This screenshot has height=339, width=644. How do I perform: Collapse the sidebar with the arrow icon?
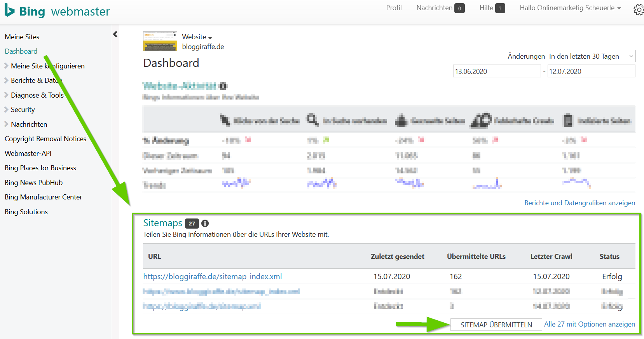[x=115, y=34]
